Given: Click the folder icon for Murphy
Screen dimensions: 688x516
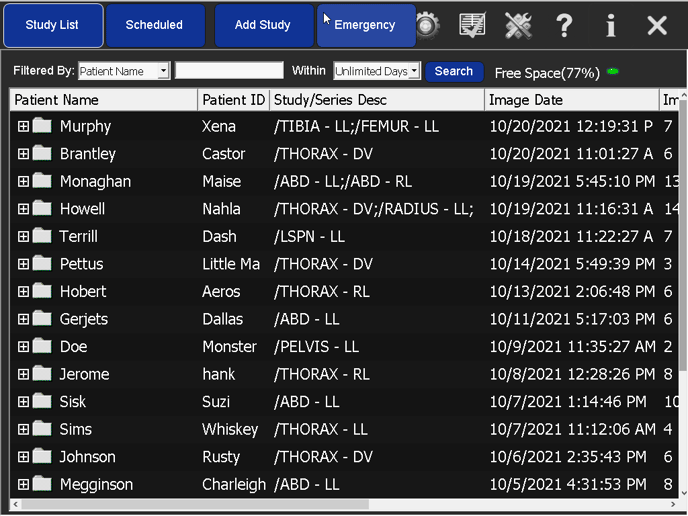Looking at the screenshot, I should [x=42, y=126].
